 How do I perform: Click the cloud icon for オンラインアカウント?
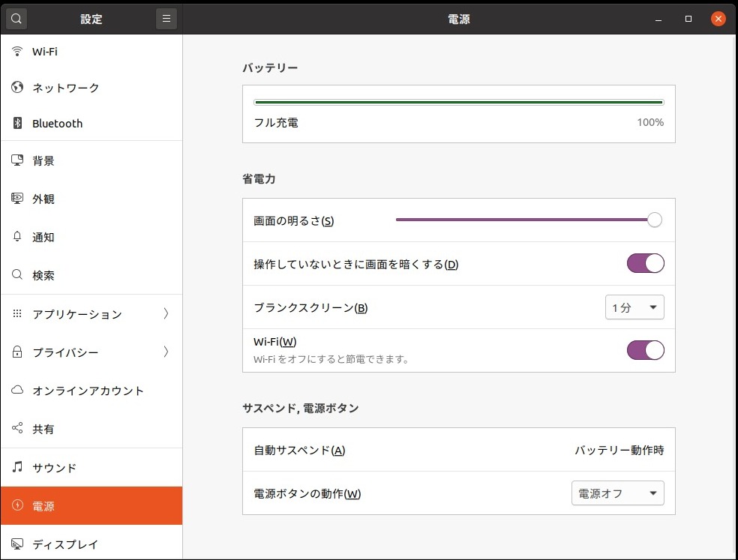[18, 391]
